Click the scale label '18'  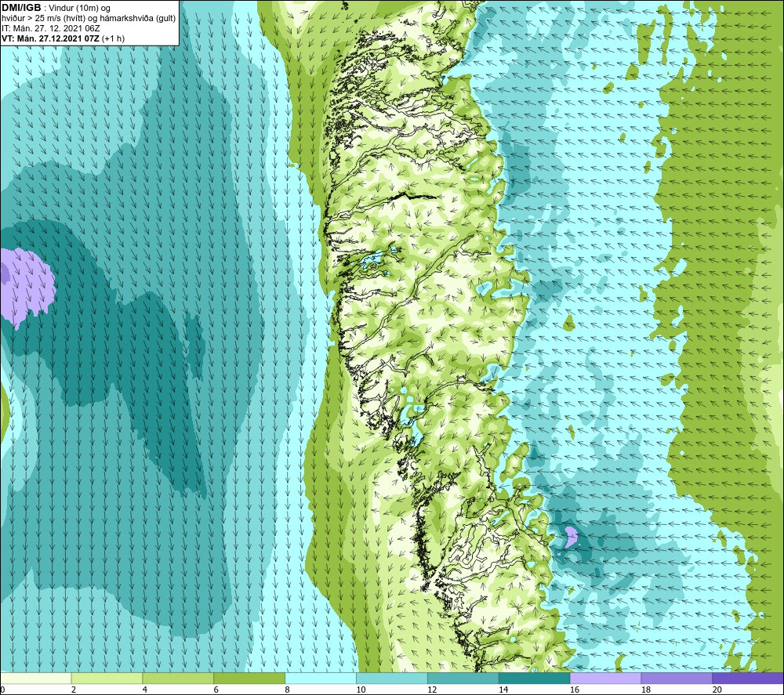point(645,690)
